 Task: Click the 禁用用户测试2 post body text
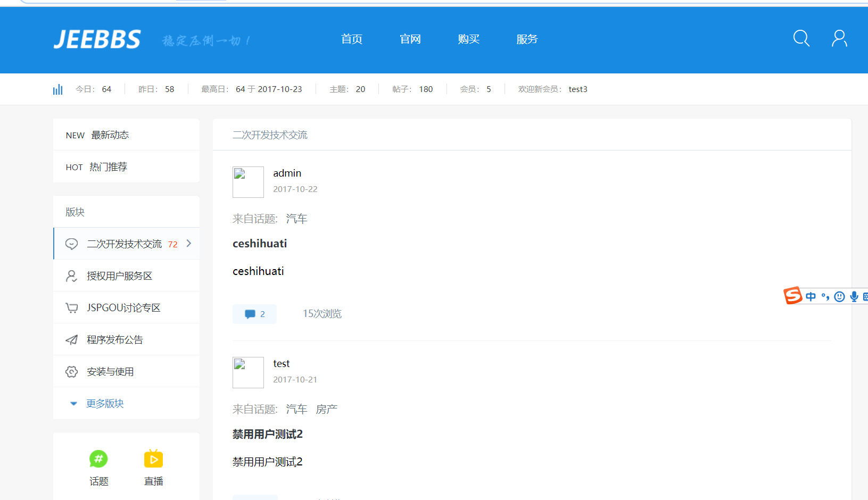click(x=268, y=462)
